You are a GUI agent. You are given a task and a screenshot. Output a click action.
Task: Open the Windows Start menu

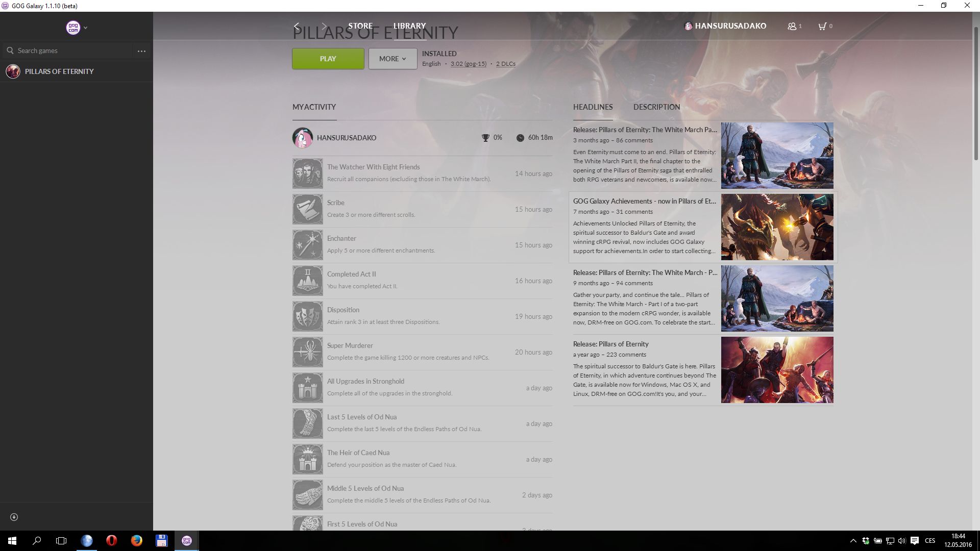pyautogui.click(x=12, y=541)
